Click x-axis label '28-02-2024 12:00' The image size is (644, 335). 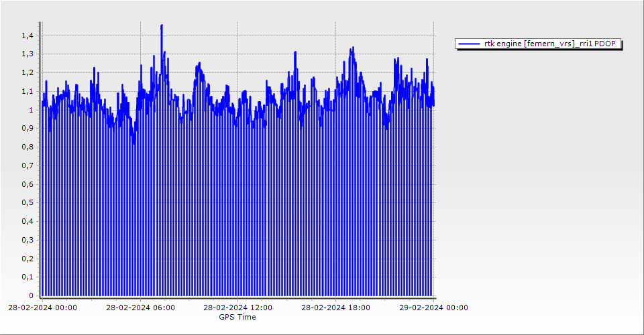click(x=238, y=308)
